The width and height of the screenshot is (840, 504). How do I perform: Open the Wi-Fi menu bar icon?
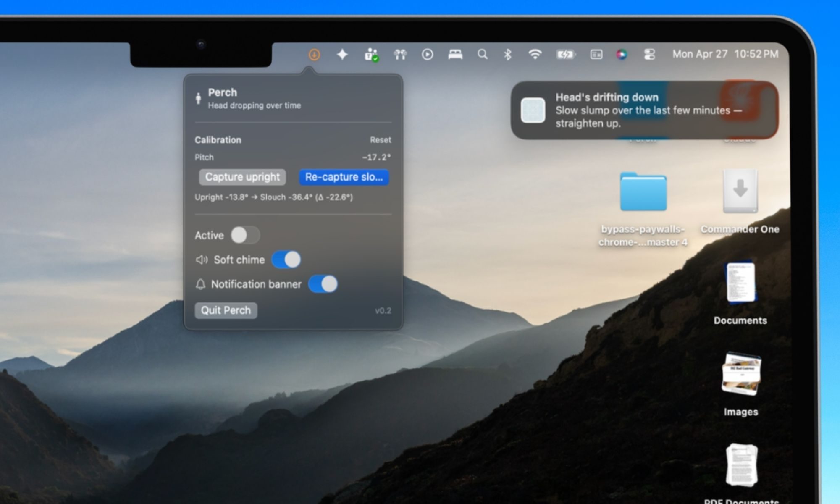pos(535,54)
